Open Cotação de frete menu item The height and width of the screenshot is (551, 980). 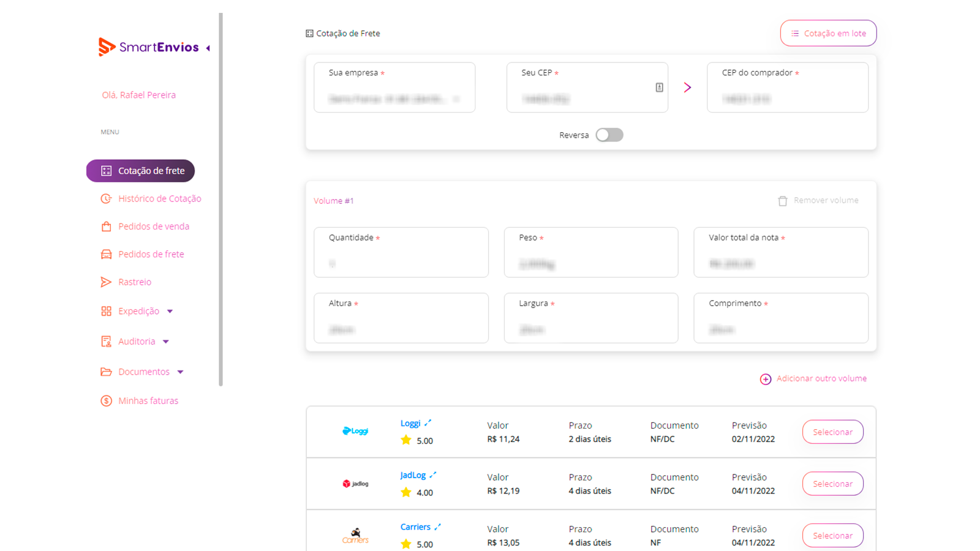[140, 171]
